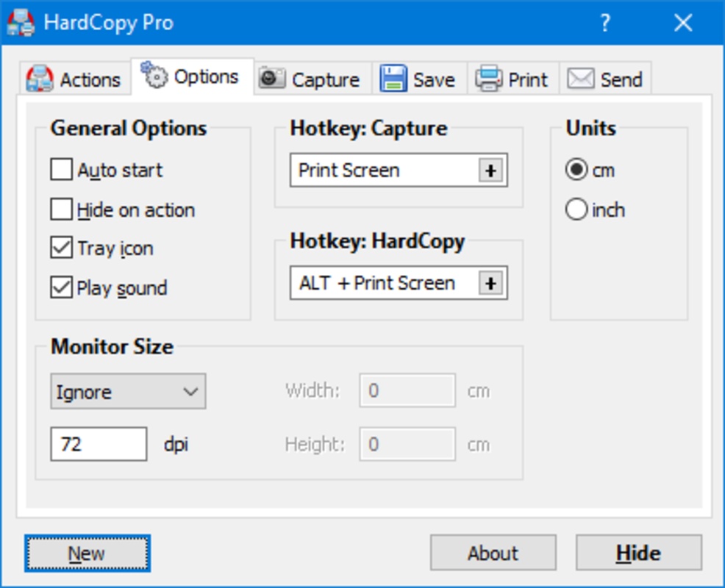Click the Hide button

638,553
